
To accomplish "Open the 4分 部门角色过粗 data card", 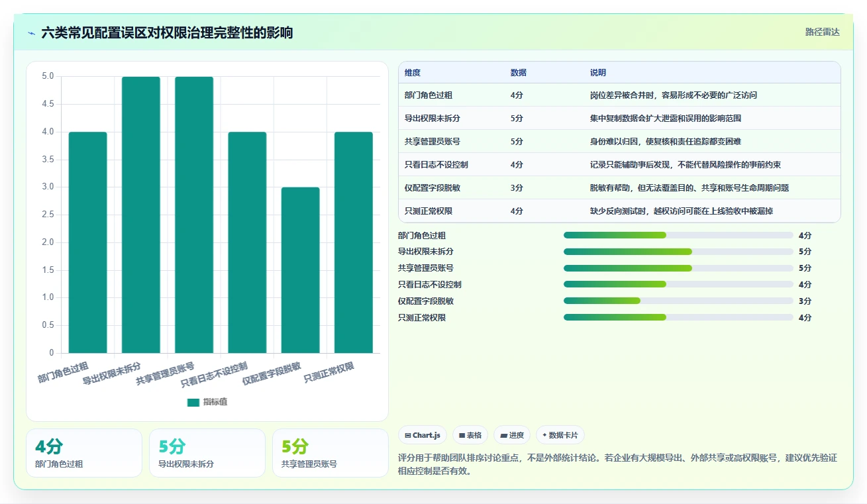I will (x=84, y=453).
